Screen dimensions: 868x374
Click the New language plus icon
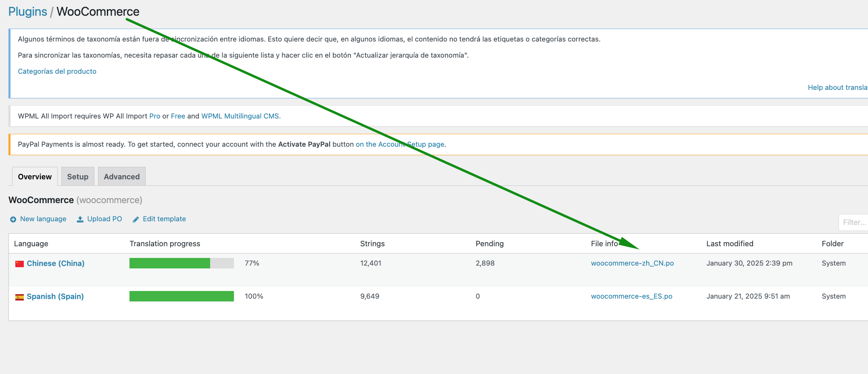click(x=13, y=219)
